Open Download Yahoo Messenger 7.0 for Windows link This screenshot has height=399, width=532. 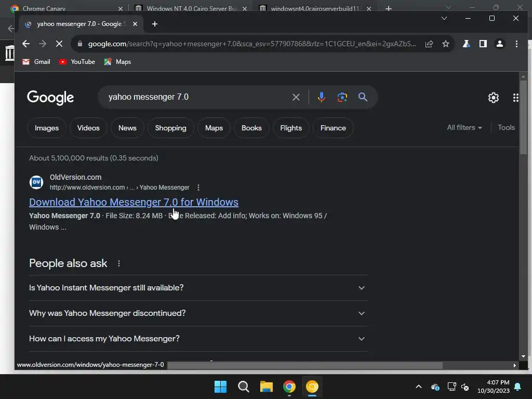(x=134, y=202)
